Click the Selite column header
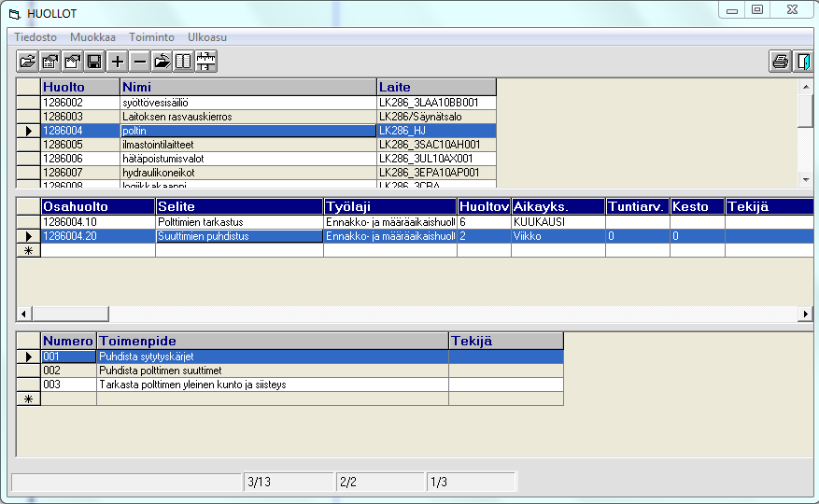 (x=239, y=206)
